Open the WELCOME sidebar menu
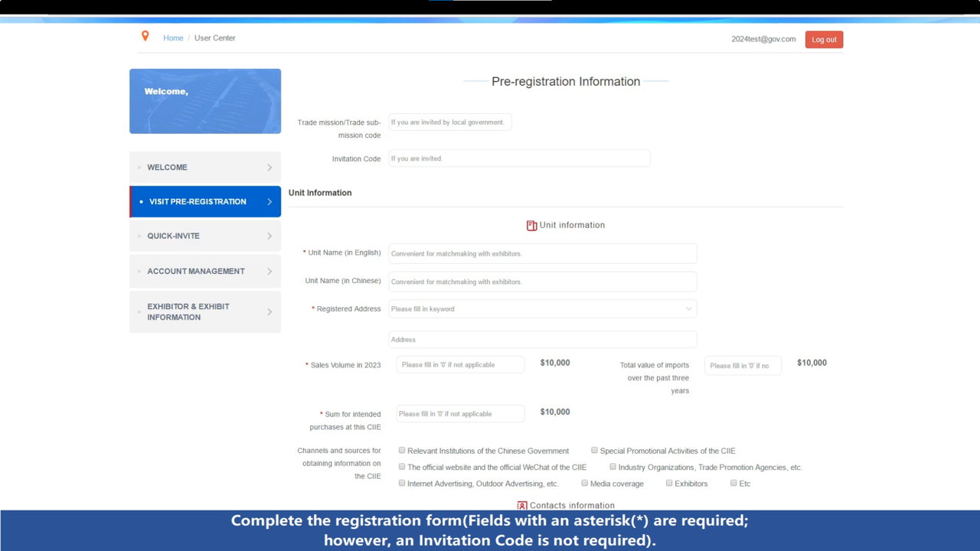980x551 pixels. 205,168
